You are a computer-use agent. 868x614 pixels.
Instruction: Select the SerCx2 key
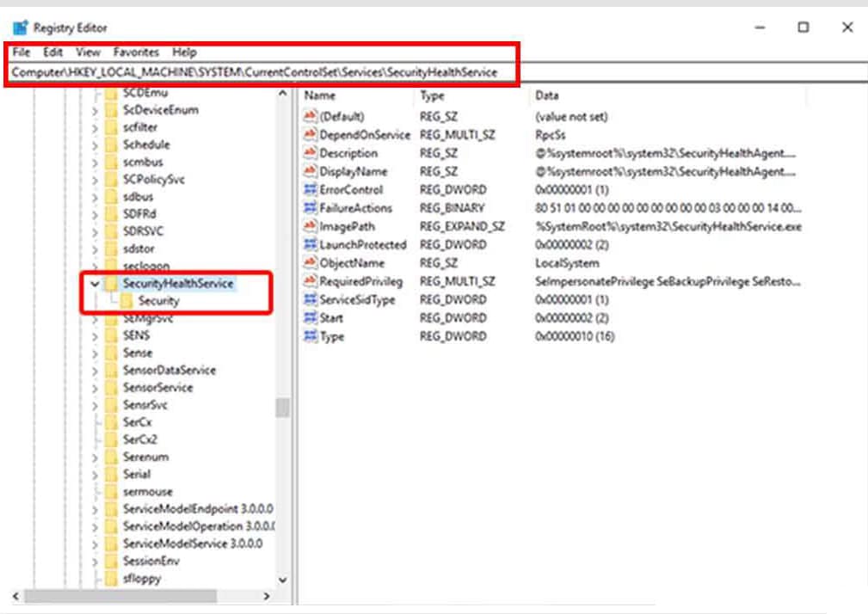140,439
